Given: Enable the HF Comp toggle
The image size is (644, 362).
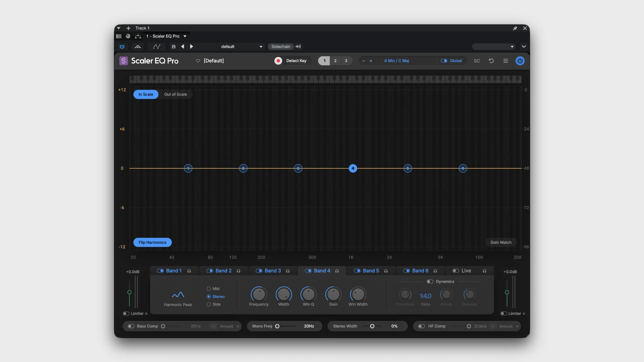Looking at the screenshot, I should click(x=422, y=326).
